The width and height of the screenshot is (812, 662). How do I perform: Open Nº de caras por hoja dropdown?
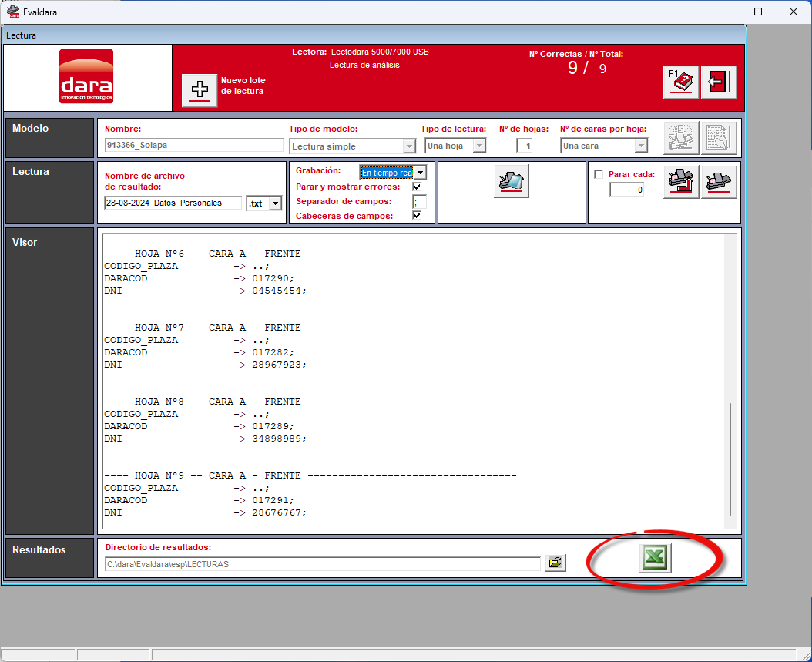(641, 146)
